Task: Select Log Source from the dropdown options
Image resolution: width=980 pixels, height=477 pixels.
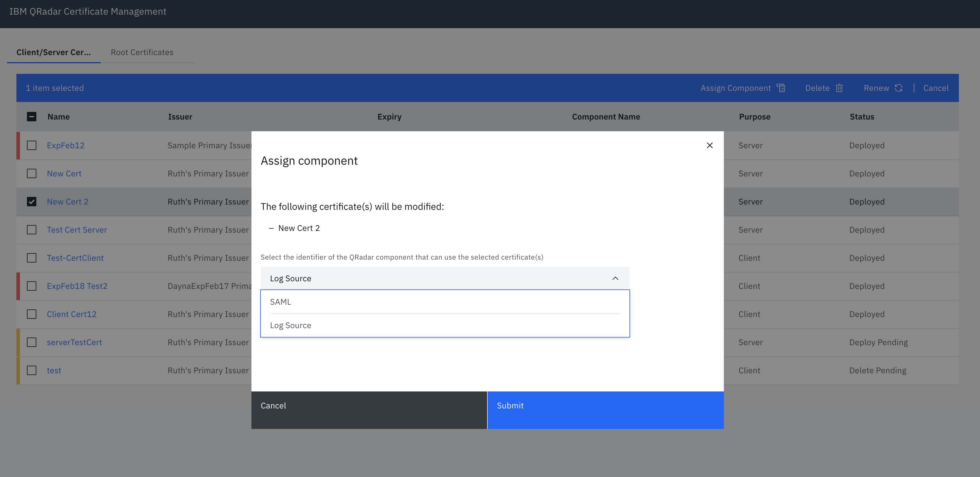Action: tap(290, 325)
